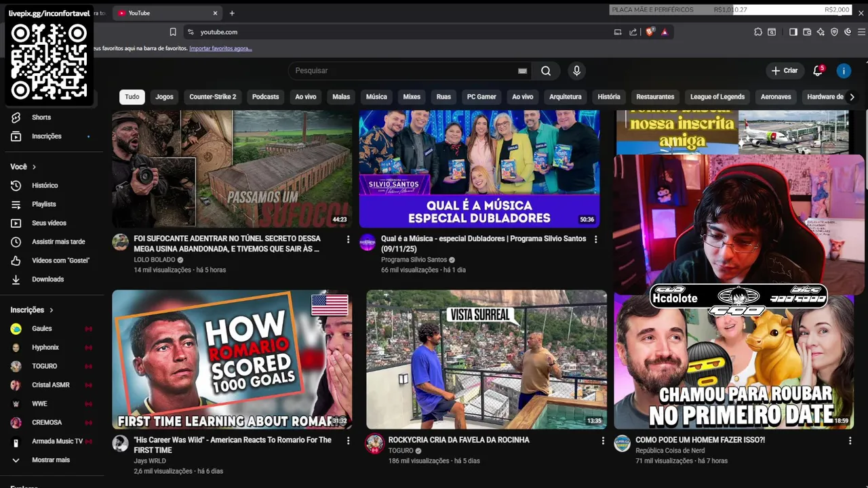Open Histórico in the sidebar

[51, 185]
